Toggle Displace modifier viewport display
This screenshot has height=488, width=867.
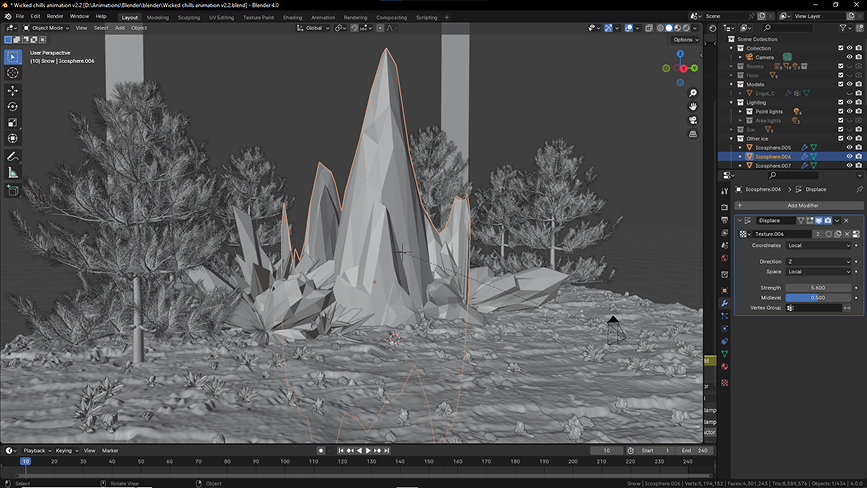817,220
